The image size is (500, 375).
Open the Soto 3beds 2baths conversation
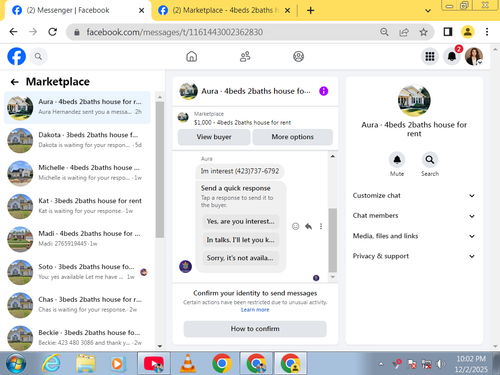coord(77,272)
